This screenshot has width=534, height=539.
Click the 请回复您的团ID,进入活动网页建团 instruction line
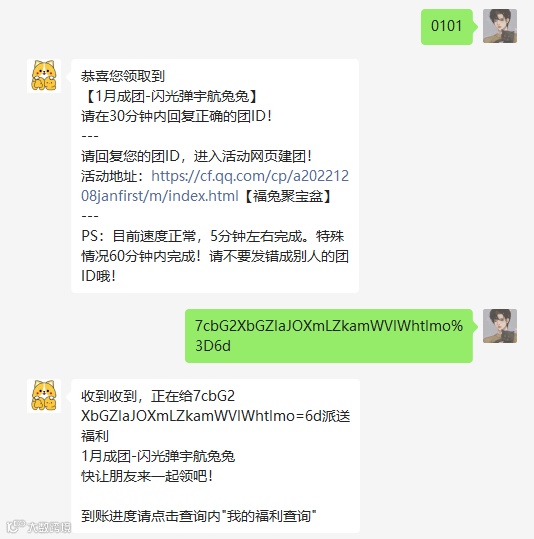[x=197, y=156]
